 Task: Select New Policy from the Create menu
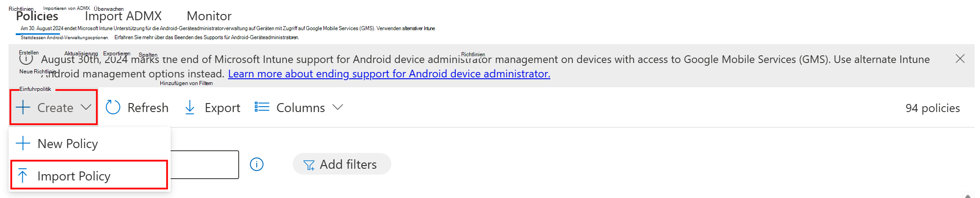[x=68, y=144]
